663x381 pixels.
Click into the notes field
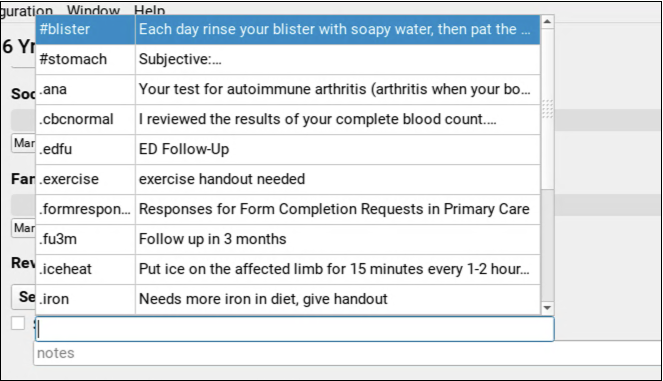pos(348,354)
